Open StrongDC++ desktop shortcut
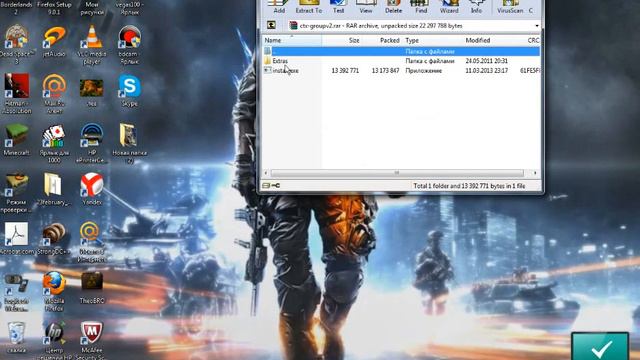Screen dimensions: 640x360 coord(54,239)
